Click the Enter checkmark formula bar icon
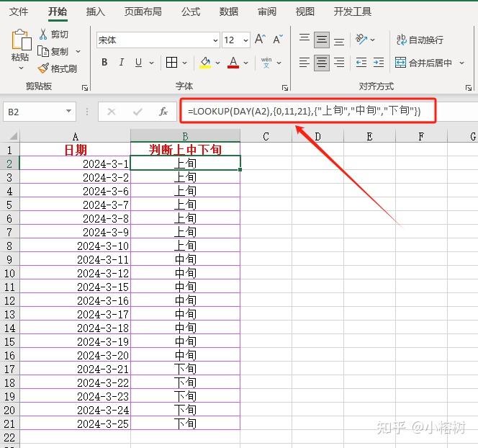Screen dimensions: 478x448 137,112
